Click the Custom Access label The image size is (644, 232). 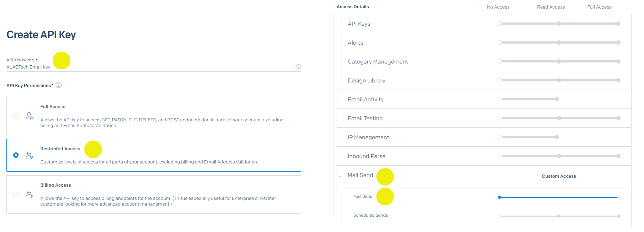(x=559, y=176)
